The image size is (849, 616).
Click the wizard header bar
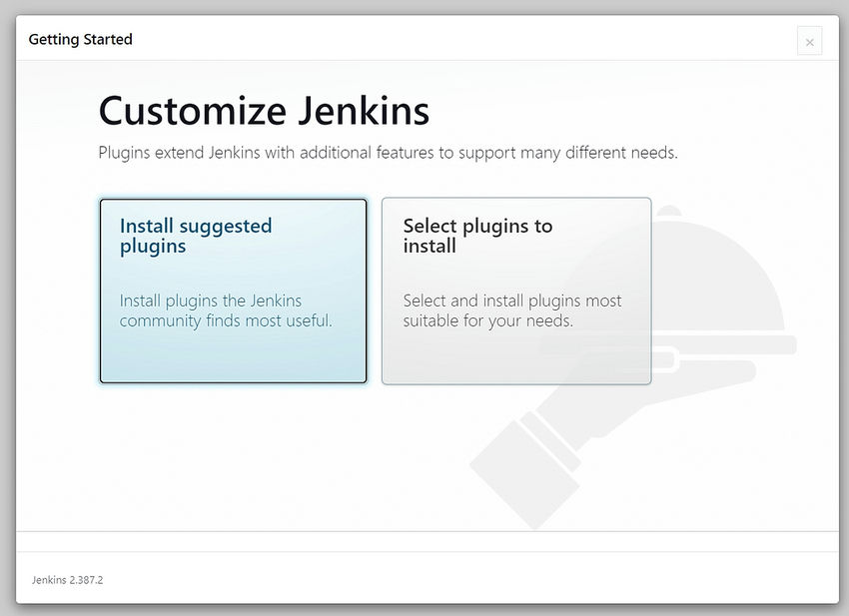(x=424, y=40)
